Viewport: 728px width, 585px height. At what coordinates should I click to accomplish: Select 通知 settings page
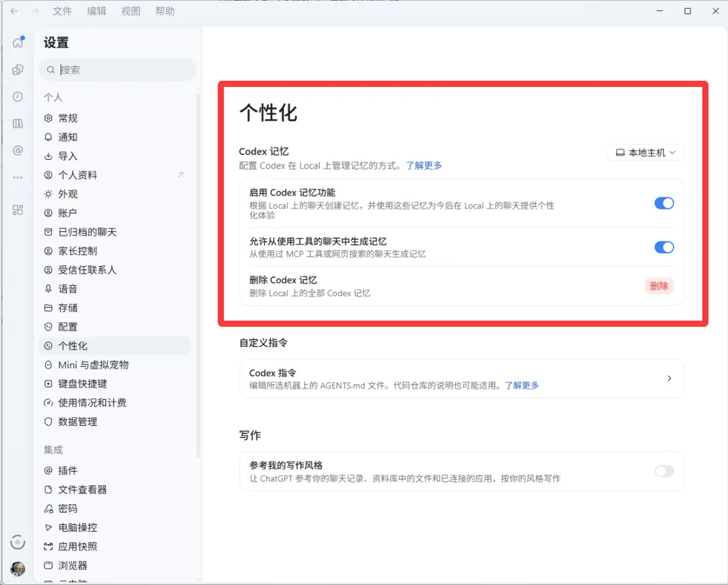pos(115,137)
